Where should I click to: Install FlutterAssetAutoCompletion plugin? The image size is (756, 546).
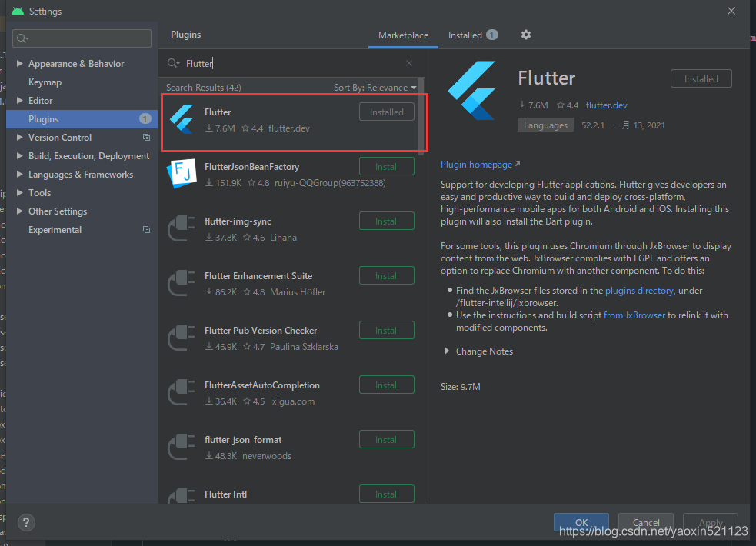[387, 385]
